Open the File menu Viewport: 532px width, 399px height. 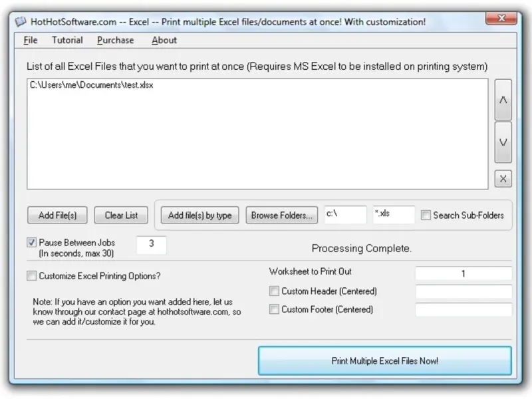31,40
